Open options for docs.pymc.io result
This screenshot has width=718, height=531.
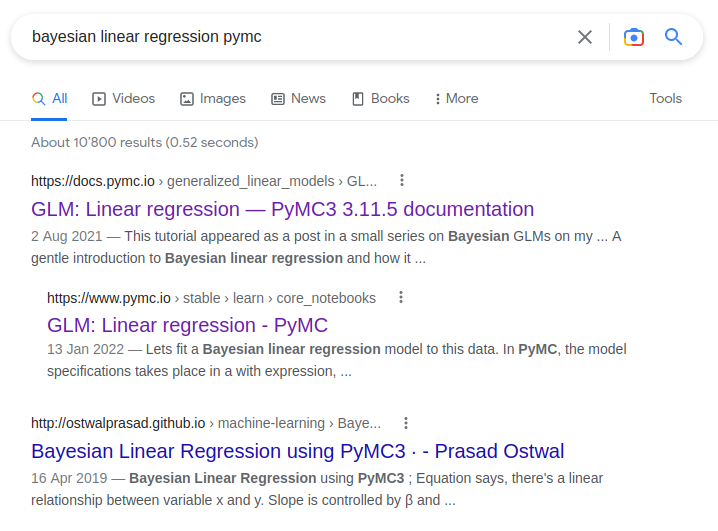pyautogui.click(x=402, y=180)
